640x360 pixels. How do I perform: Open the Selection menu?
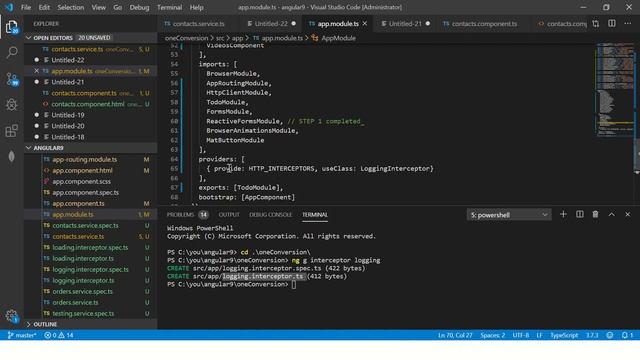pos(71,7)
